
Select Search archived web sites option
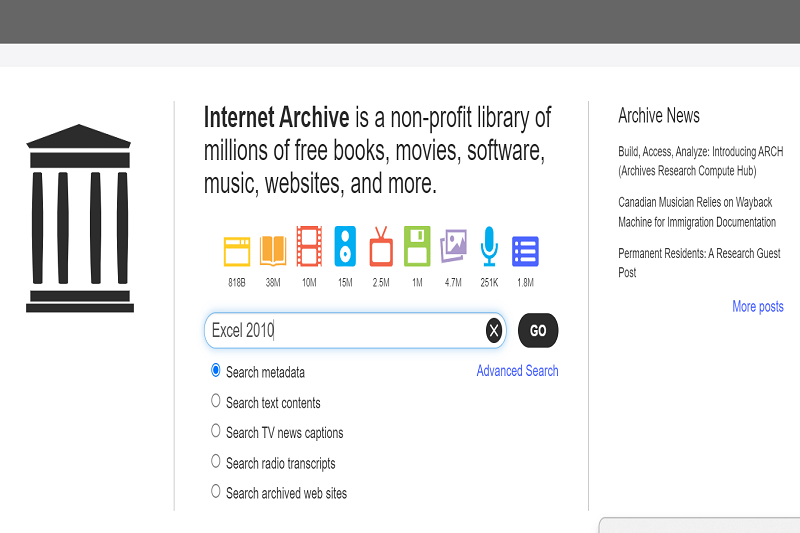click(x=216, y=492)
